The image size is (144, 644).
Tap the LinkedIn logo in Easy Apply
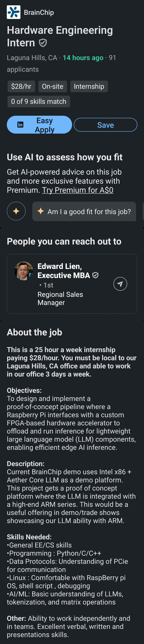pos(20,125)
